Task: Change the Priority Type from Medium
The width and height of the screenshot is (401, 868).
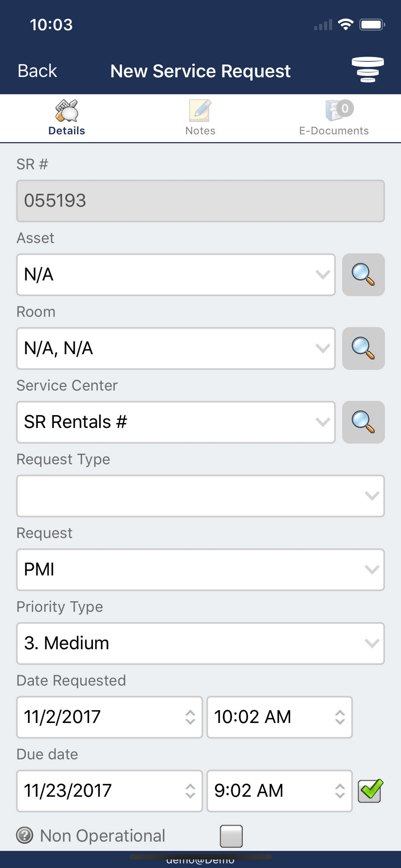Action: click(x=200, y=644)
